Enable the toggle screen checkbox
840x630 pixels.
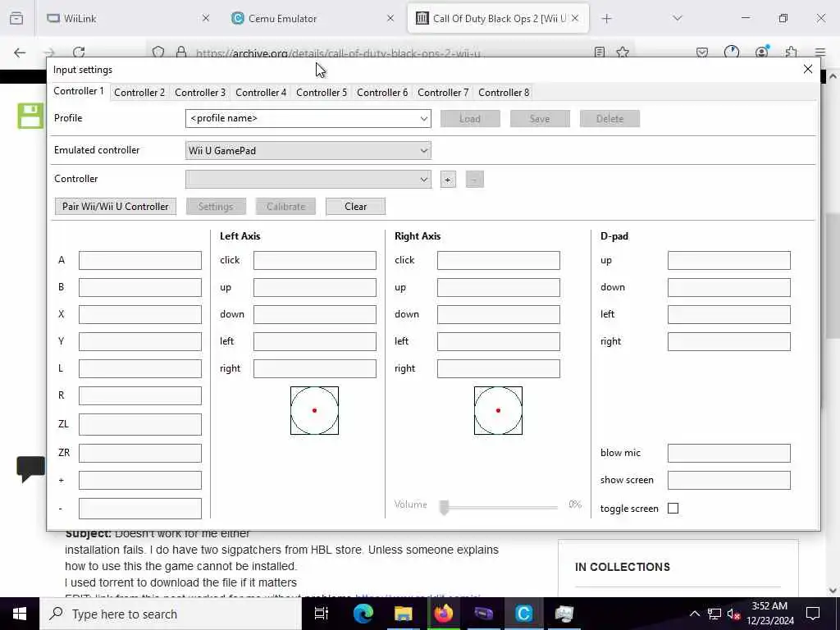(x=673, y=509)
